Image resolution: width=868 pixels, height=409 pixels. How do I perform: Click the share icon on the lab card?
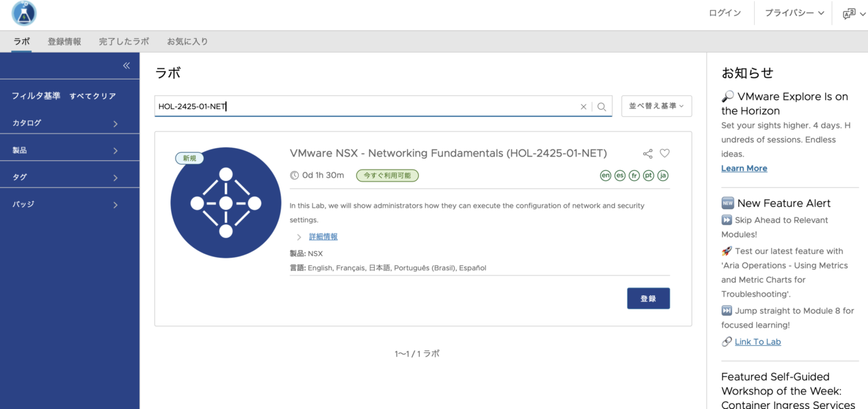tap(648, 154)
